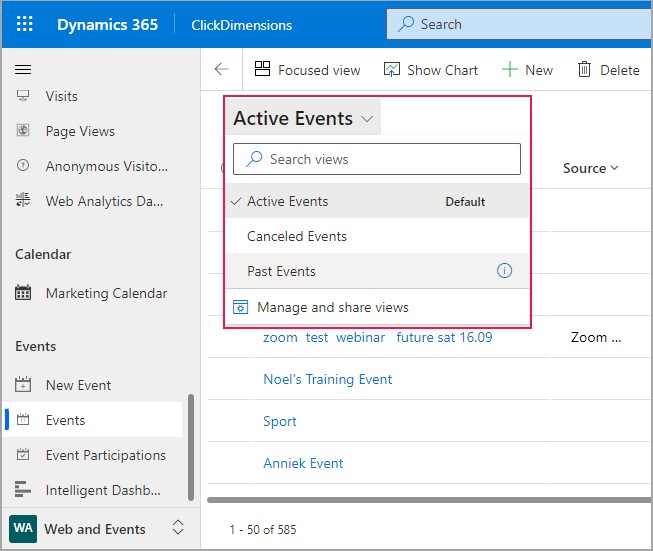
Task: Click the Event Participations icon
Action: (x=23, y=454)
